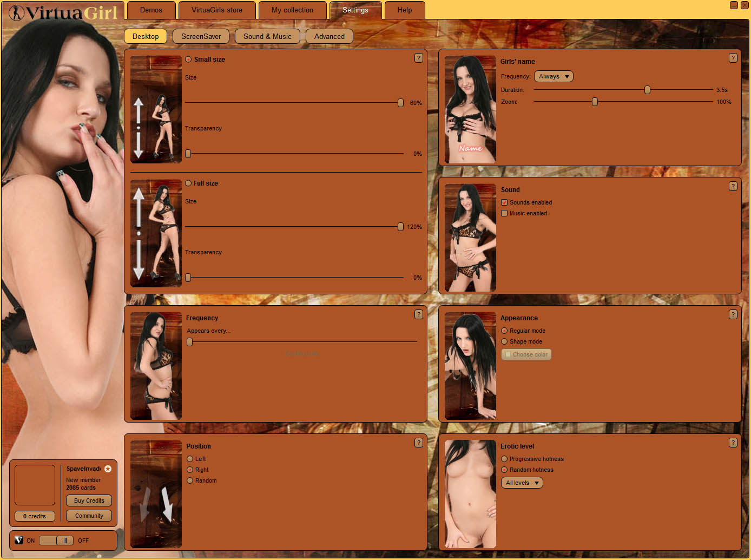Click the Community button
Image resolution: width=751 pixels, height=560 pixels.
pos(89,516)
